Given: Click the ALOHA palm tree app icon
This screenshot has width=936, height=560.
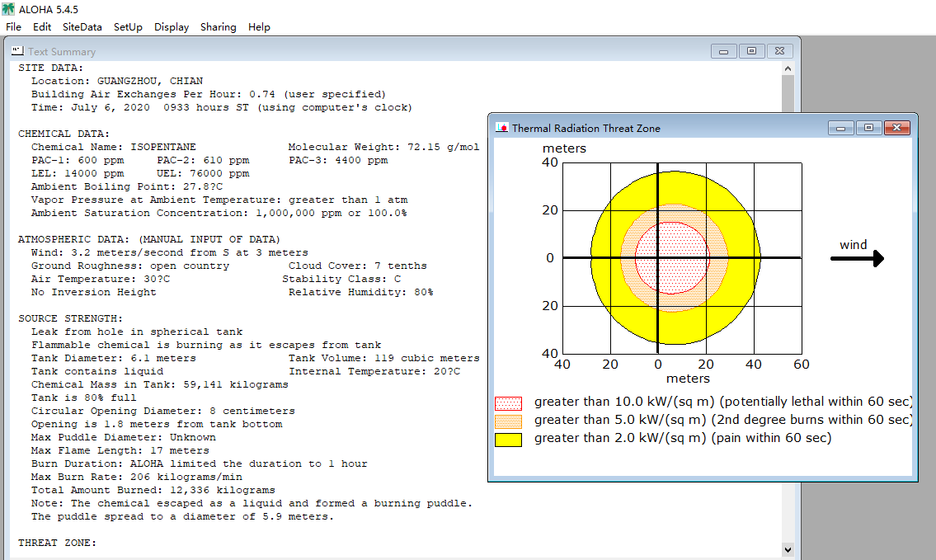Looking at the screenshot, I should [7, 9].
